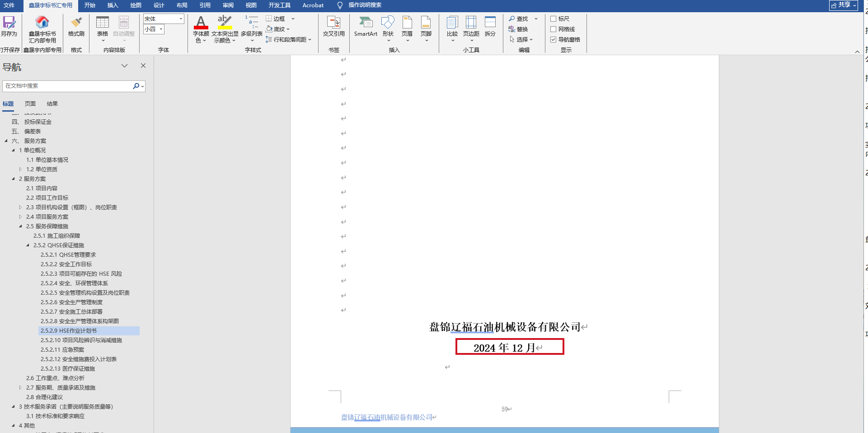The height and width of the screenshot is (433, 868).
Task: Collapse the ribbon with the chevron
Action: pos(857,52)
